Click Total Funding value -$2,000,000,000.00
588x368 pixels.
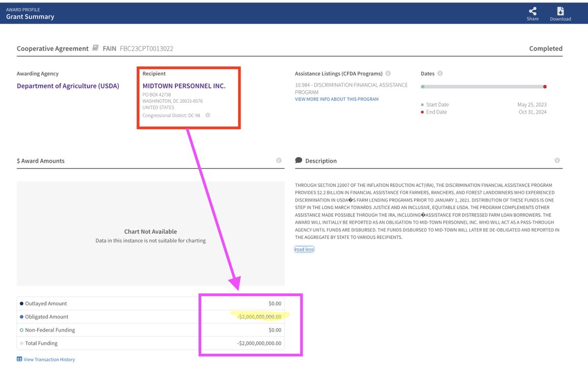259,343
